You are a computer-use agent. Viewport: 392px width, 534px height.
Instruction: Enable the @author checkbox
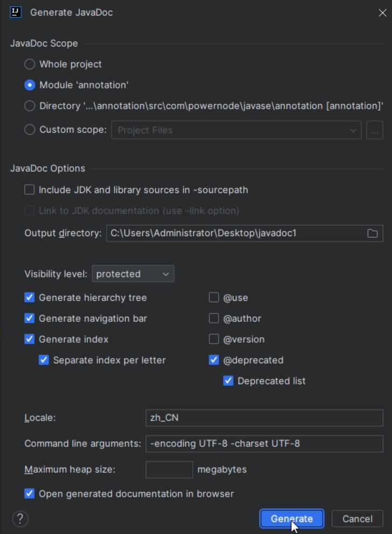click(x=214, y=318)
